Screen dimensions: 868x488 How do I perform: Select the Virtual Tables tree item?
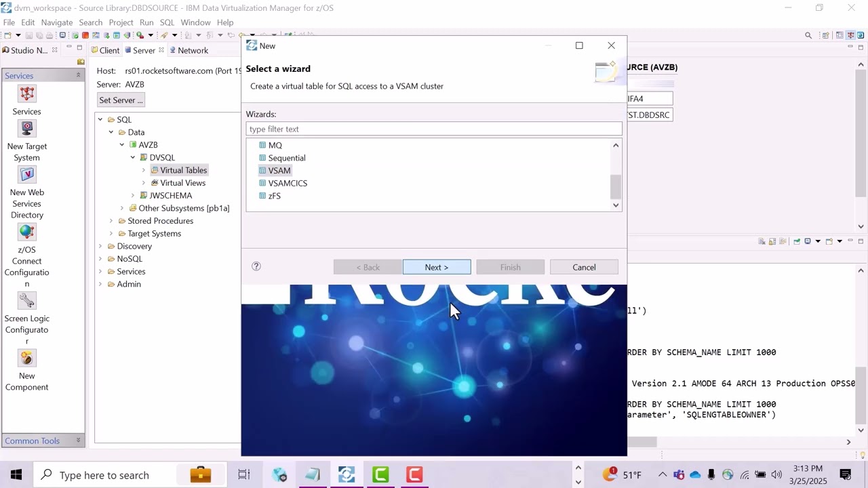tap(179, 170)
